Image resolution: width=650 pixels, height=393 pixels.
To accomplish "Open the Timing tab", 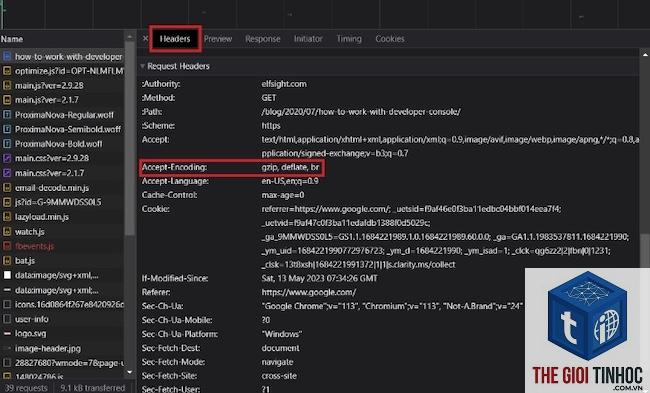I will [x=349, y=39].
